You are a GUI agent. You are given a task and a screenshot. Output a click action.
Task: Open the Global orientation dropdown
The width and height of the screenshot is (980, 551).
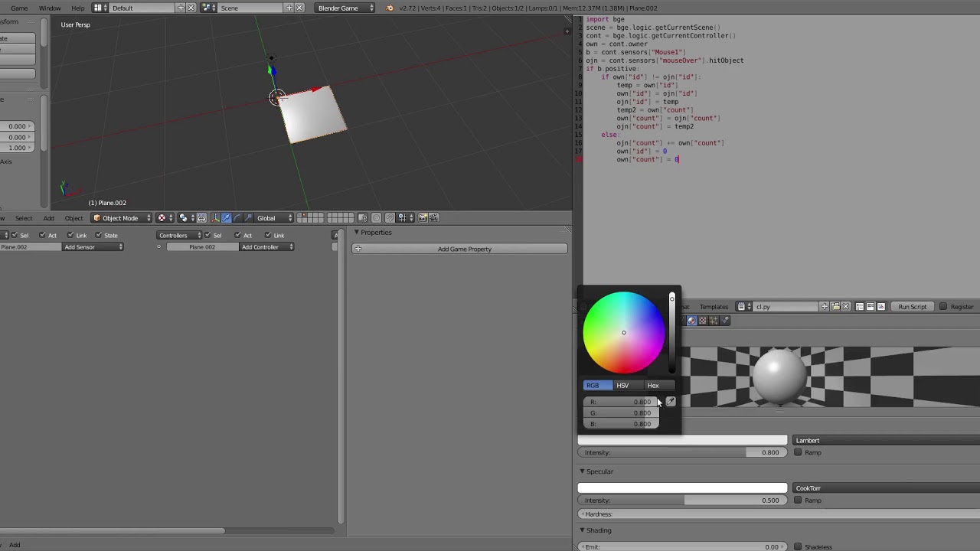point(274,218)
